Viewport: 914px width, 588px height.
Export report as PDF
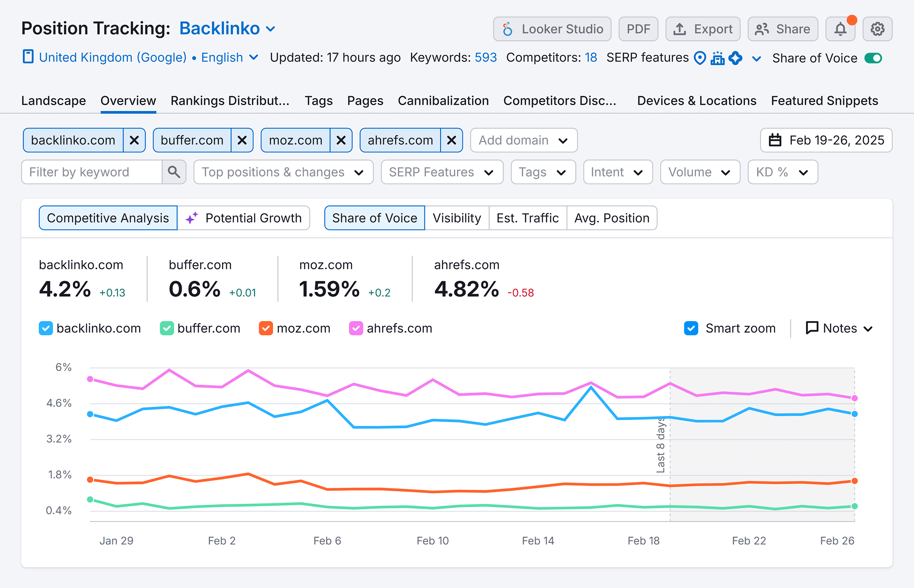(638, 28)
